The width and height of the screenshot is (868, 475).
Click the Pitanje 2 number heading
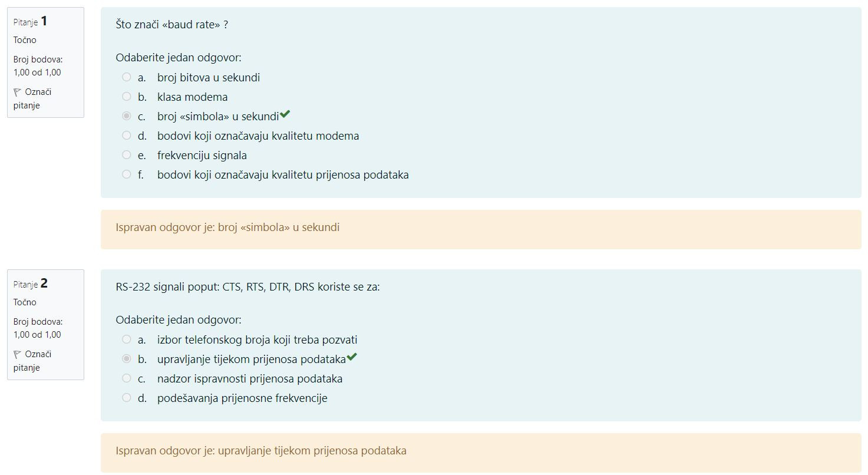(31, 283)
